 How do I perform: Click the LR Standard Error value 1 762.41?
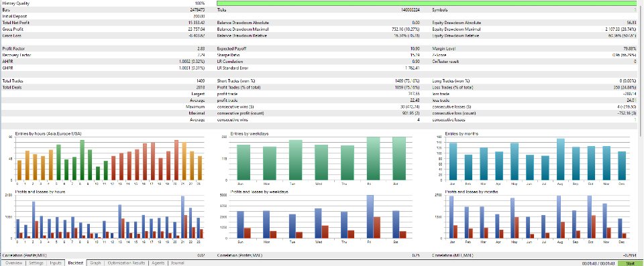412,68
